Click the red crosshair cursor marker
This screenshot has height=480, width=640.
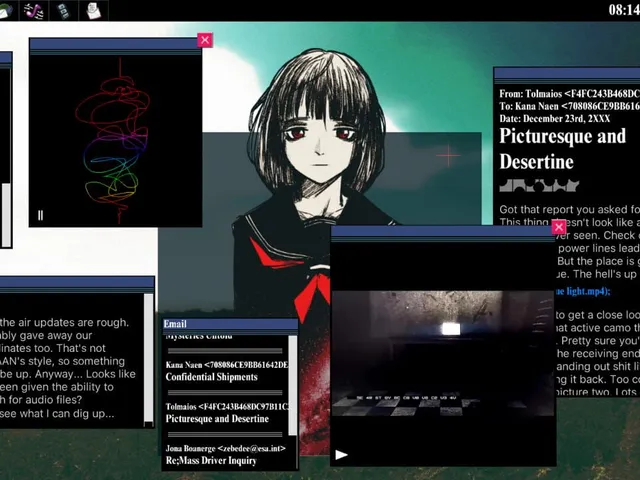(x=448, y=156)
